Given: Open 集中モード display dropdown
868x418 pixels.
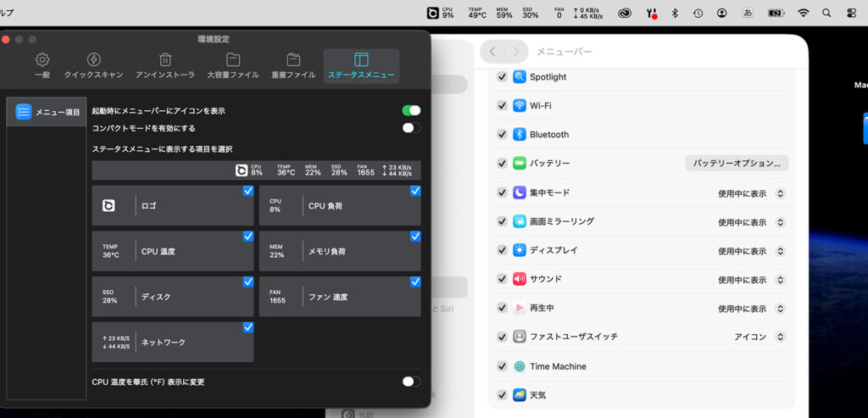Looking at the screenshot, I should point(750,193).
